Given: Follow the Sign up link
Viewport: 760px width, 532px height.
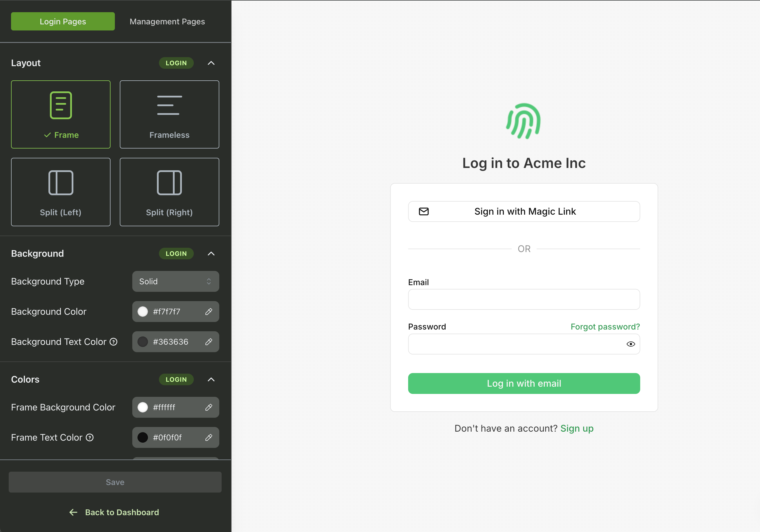Looking at the screenshot, I should [577, 428].
